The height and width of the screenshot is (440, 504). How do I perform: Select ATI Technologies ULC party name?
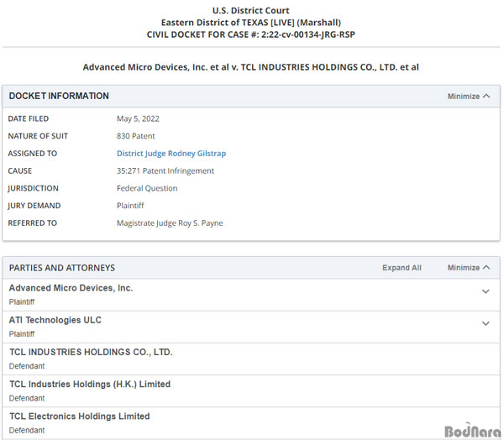click(x=55, y=320)
